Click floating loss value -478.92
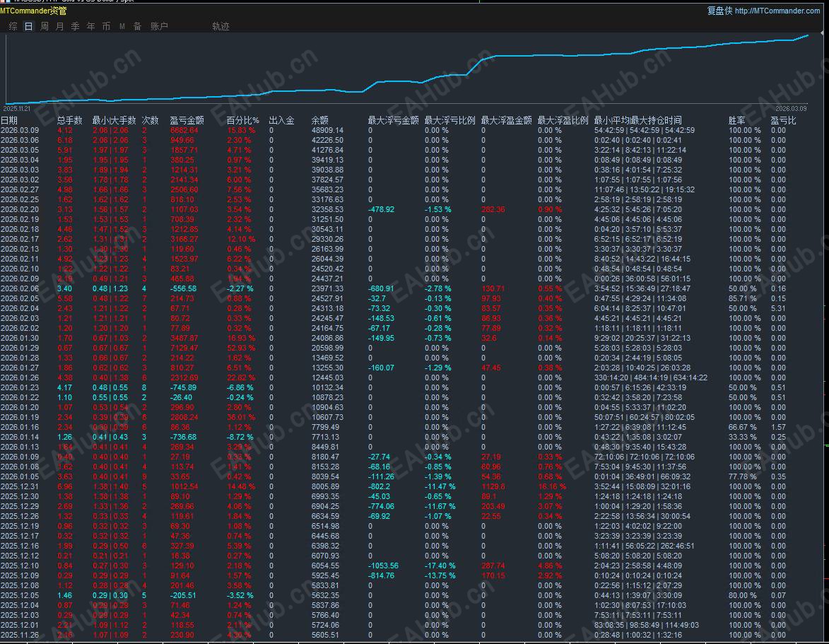Screen dimensions: 829x644 coord(381,209)
